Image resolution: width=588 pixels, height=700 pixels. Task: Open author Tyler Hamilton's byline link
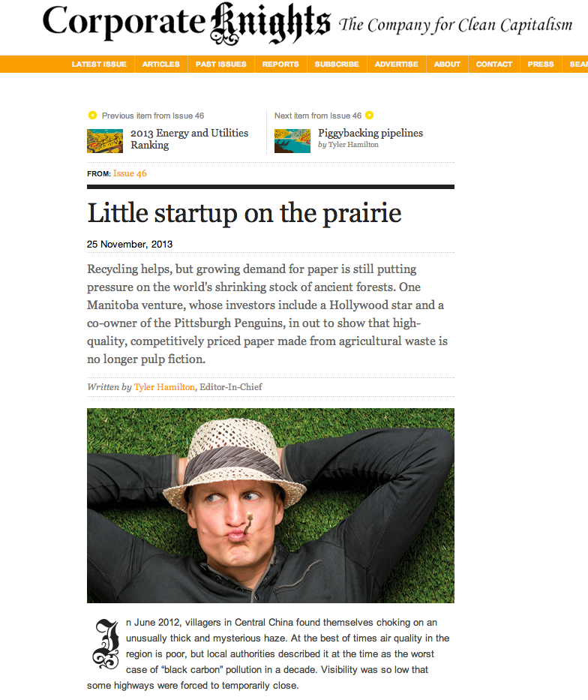click(x=164, y=387)
